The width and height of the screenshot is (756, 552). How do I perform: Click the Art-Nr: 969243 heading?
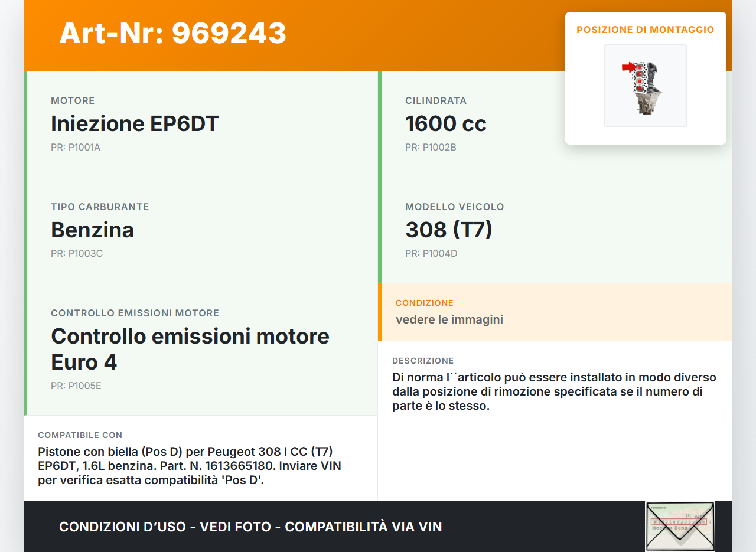click(x=172, y=33)
